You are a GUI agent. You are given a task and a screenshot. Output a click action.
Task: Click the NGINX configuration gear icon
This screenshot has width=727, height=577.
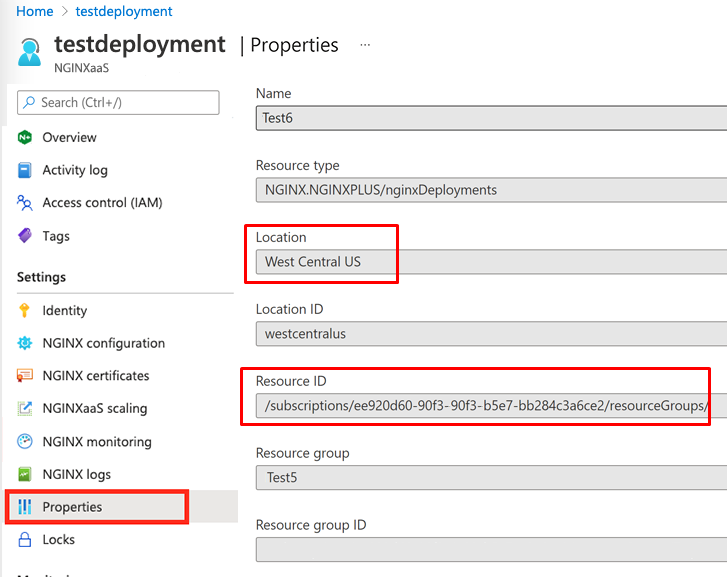pyautogui.click(x=25, y=343)
